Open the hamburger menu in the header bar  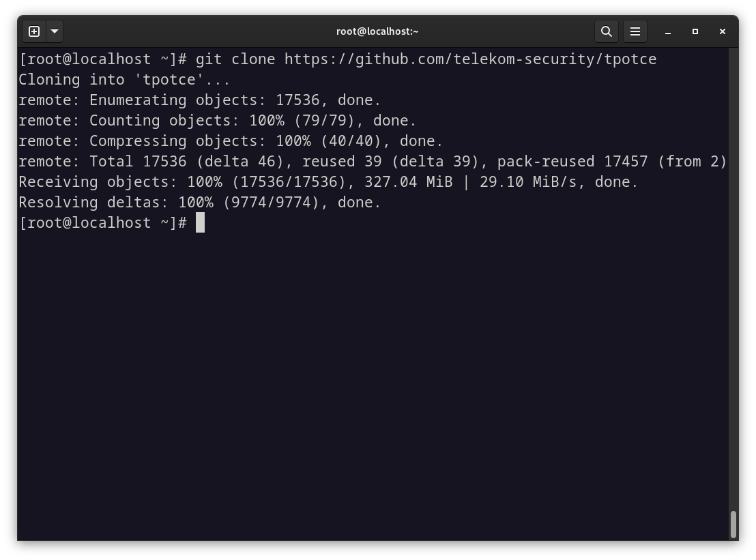635,31
